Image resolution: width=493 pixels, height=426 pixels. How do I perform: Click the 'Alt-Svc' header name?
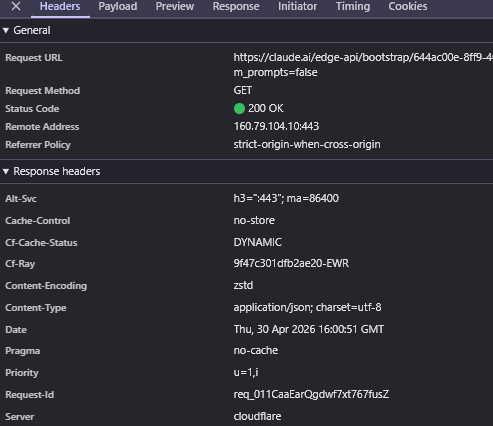[21, 199]
